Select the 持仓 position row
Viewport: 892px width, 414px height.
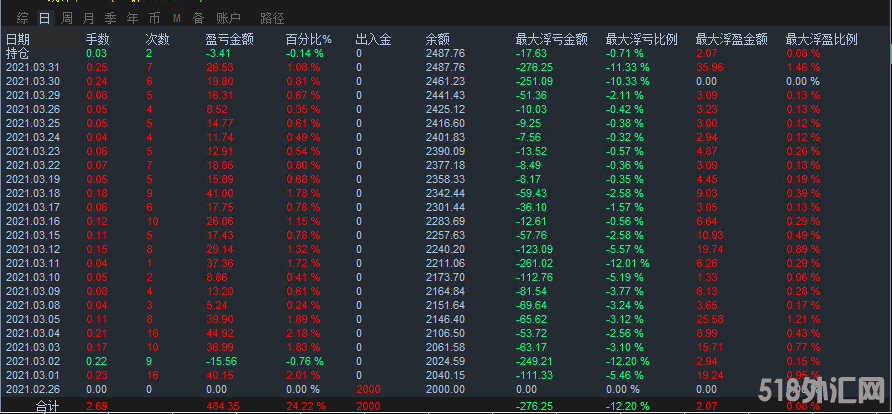click(x=17, y=53)
